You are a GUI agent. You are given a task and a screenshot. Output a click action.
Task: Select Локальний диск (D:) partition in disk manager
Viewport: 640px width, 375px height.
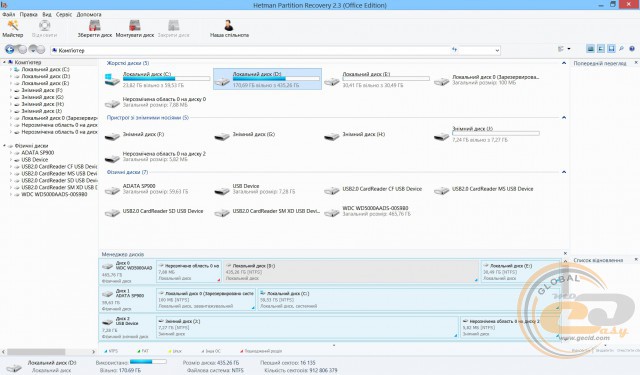351,272
